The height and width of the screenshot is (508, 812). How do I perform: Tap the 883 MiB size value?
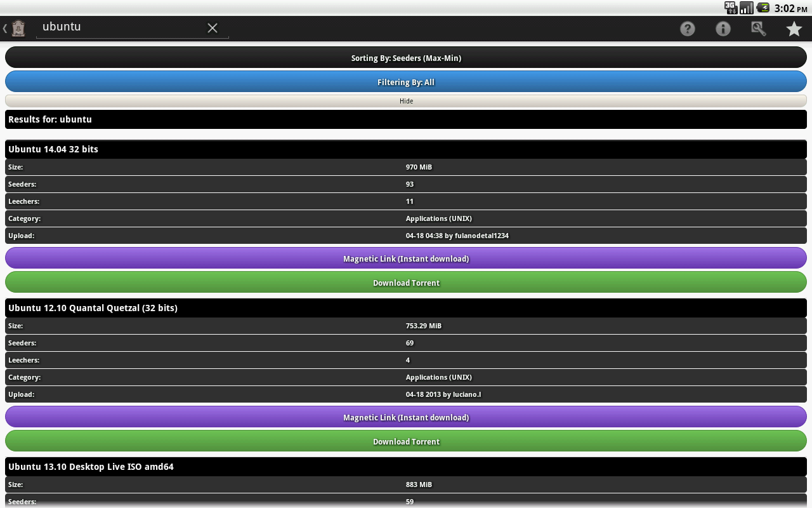(x=419, y=485)
